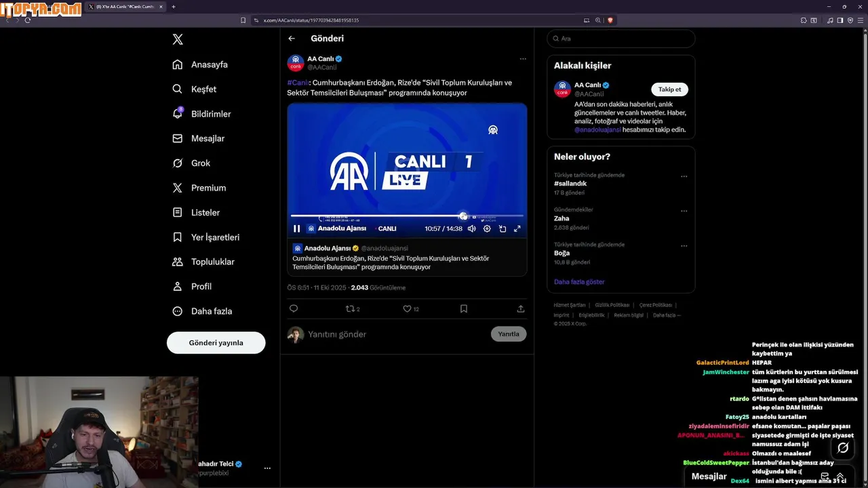Open Grok from the sidebar
Image resolution: width=868 pixels, height=488 pixels.
tap(191, 163)
